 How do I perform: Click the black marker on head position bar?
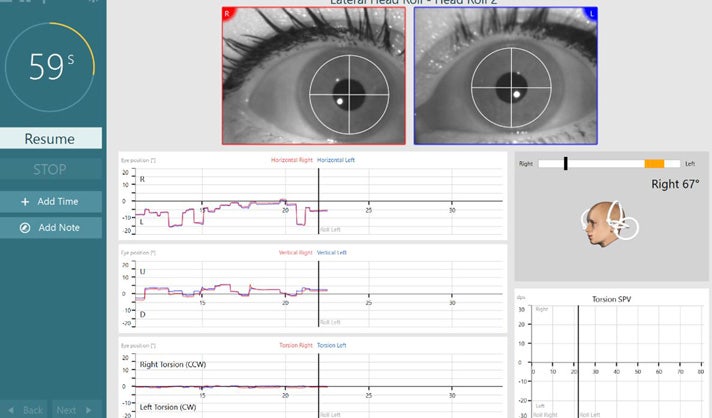point(566,163)
